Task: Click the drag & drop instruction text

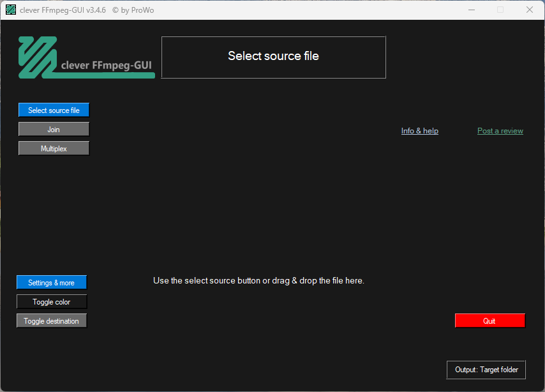Action: coord(258,281)
